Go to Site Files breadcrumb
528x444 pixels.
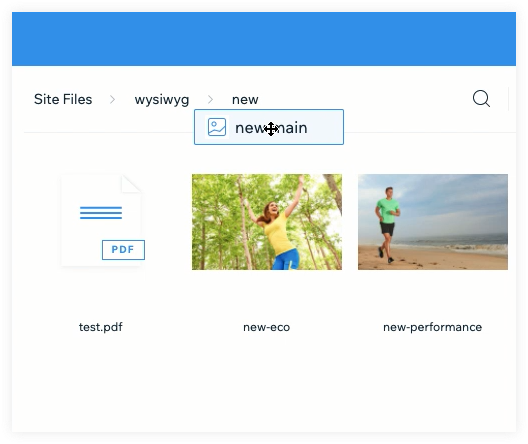(x=63, y=99)
